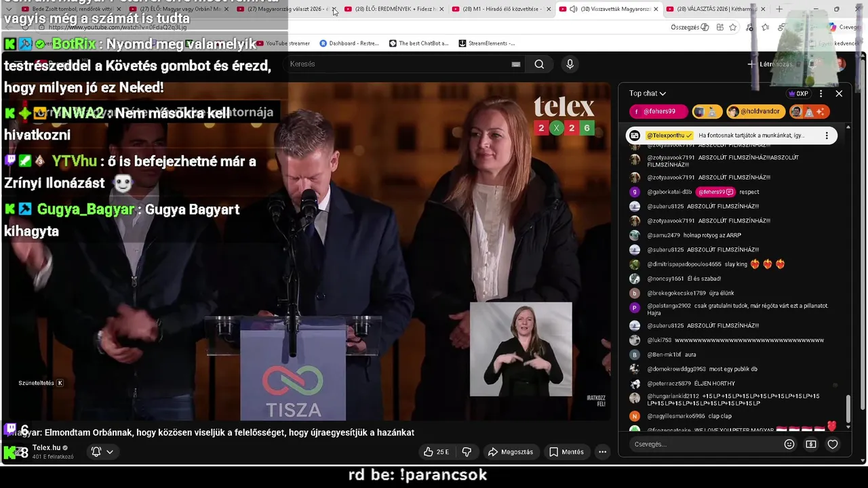Click the Super Chat dollar icon
The width and height of the screenshot is (868, 488).
pos(811,445)
